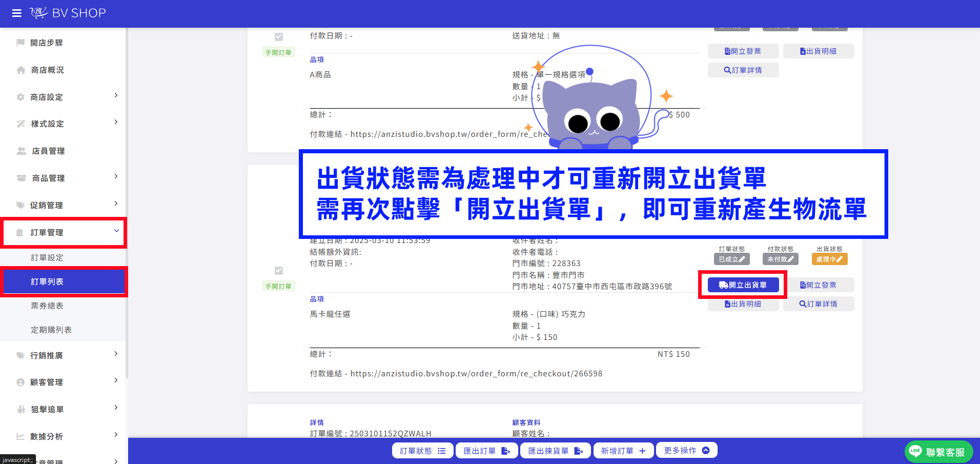
Task: Click the 數據分析 chart icon
Action: [21, 436]
